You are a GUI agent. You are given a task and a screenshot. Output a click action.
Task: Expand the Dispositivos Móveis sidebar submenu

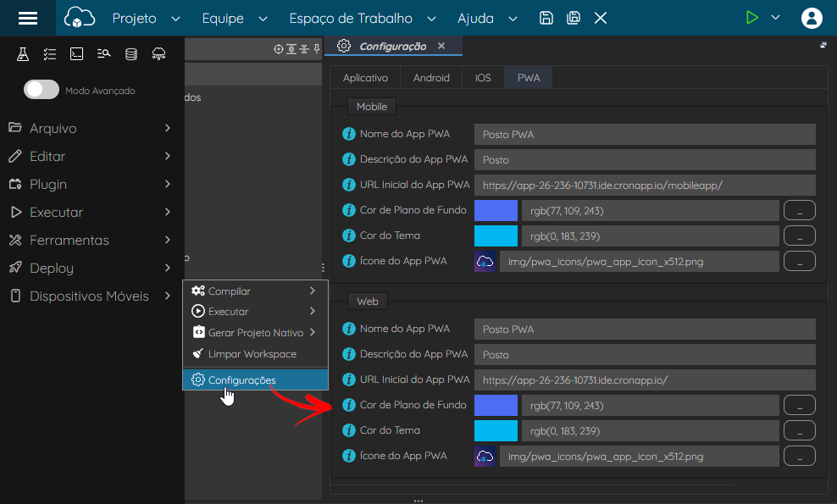click(168, 296)
